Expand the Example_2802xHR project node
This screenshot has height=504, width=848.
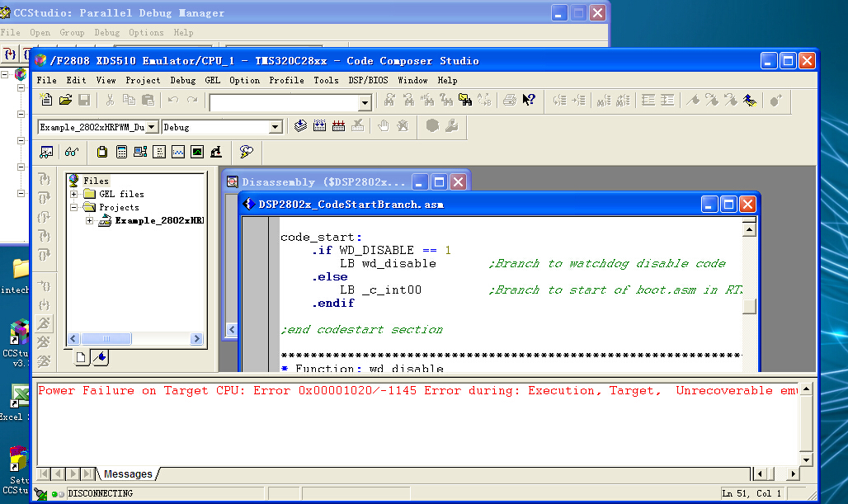tap(90, 220)
